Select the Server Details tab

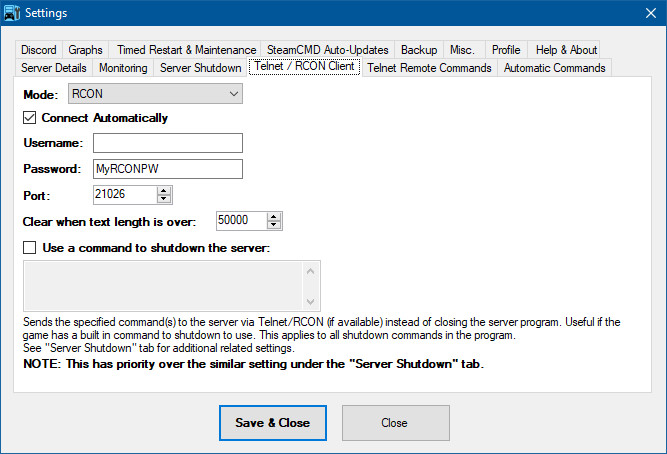pos(54,68)
